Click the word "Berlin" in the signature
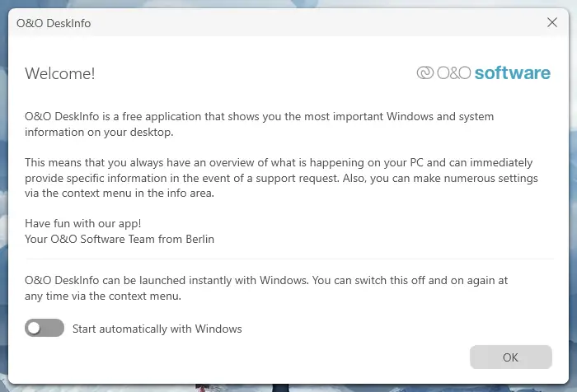The height and width of the screenshot is (392, 577). click(197, 240)
